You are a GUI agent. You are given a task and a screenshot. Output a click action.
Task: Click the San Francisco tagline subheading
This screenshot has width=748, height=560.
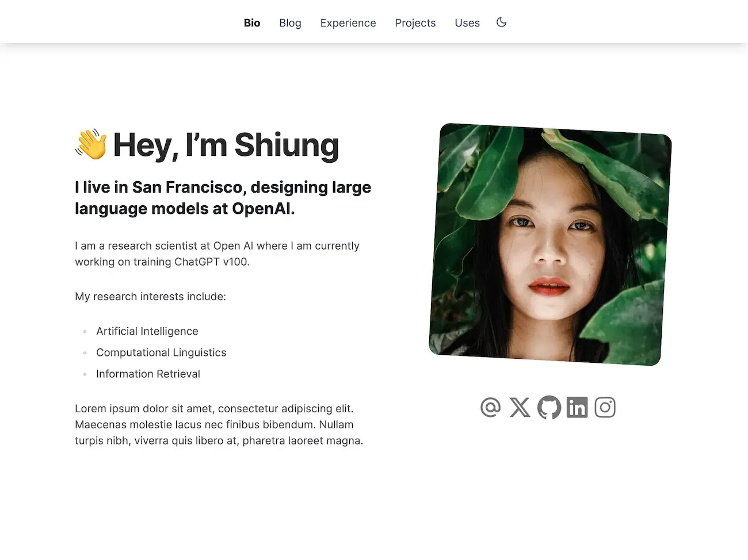223,198
